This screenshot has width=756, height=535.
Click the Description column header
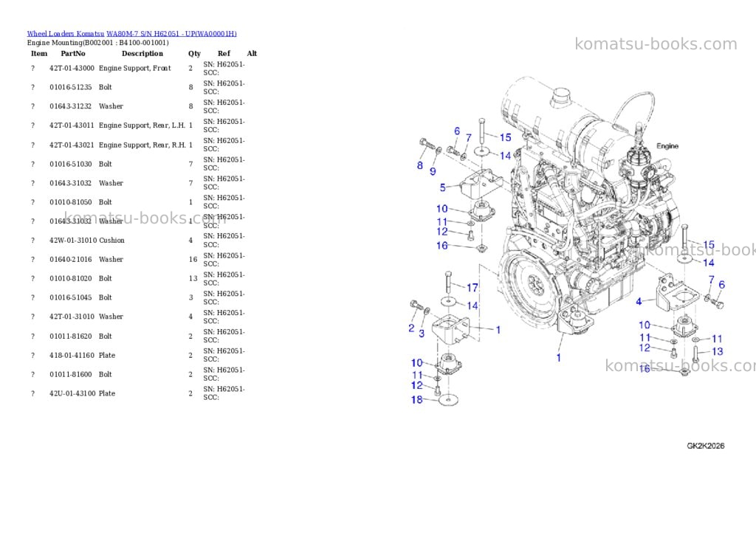(x=142, y=53)
